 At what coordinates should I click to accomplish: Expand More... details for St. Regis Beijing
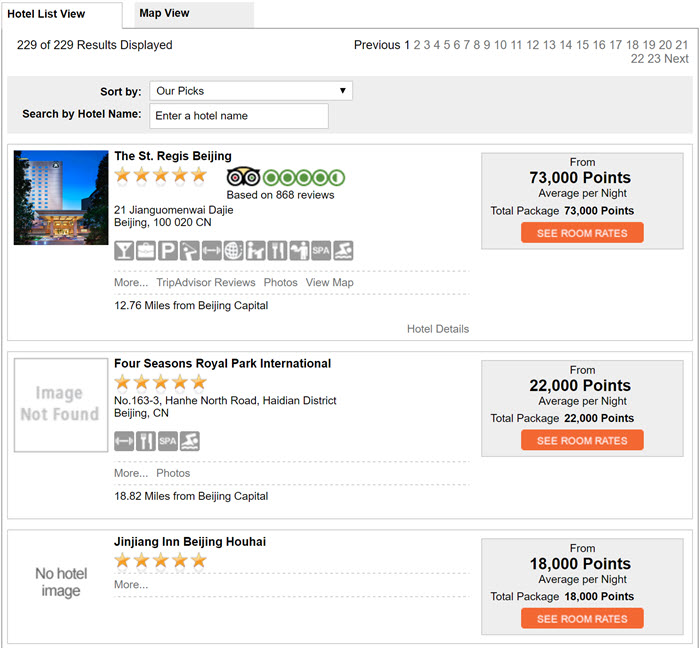[131, 282]
